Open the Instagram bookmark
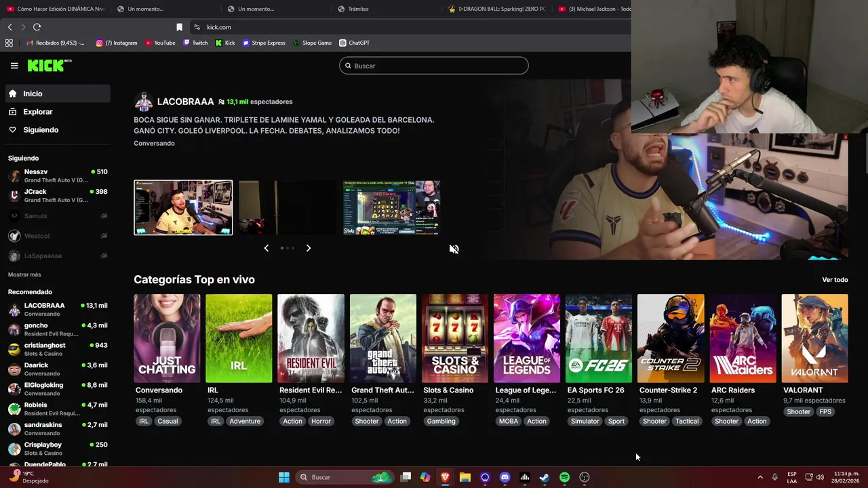Screen dimensions: 868x488 pyautogui.click(x=117, y=43)
